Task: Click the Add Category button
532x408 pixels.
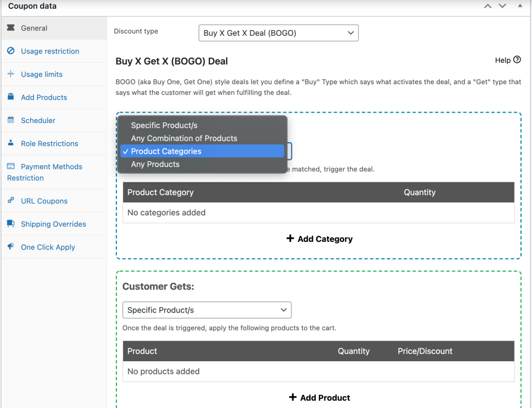Action: 320,239
